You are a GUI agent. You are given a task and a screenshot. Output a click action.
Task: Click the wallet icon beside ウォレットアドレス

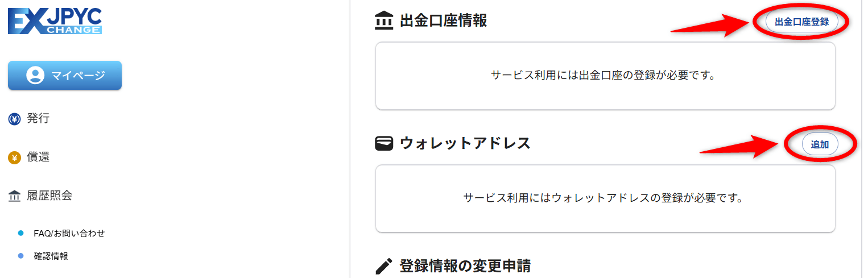[x=384, y=143]
